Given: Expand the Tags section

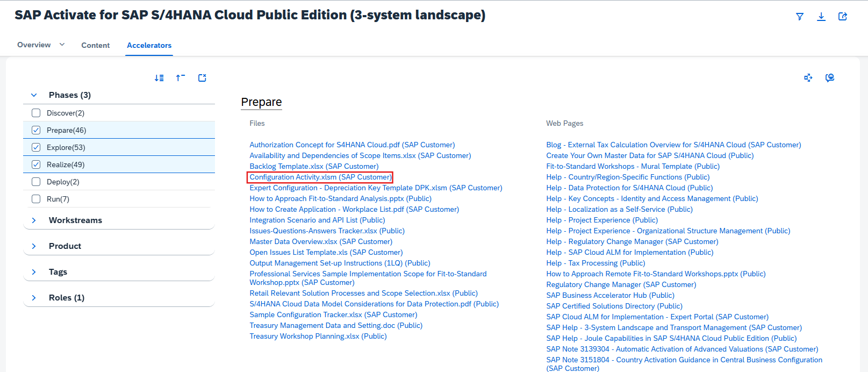Looking at the screenshot, I should [x=34, y=272].
